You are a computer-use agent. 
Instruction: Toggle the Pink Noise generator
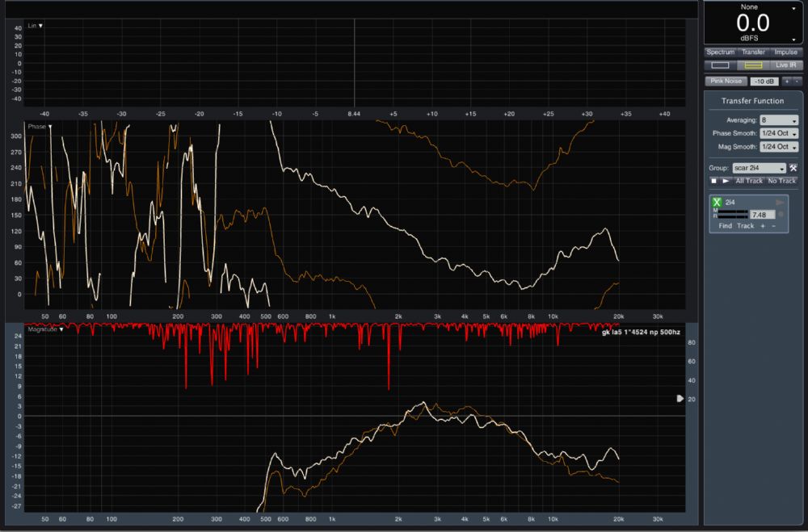point(725,82)
